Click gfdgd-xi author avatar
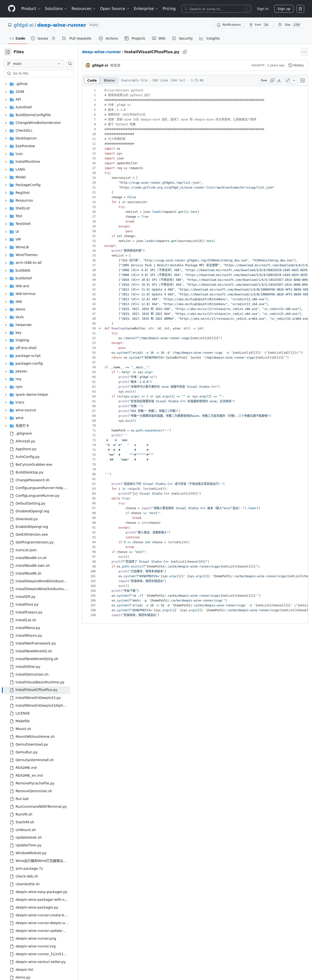The image size is (312, 980). point(87,65)
